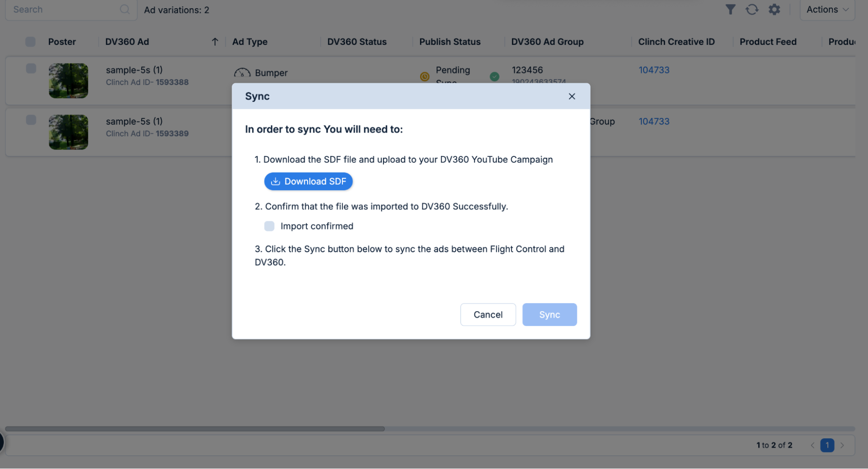Select the checkbox for ad ID 1593388
The image size is (868, 469).
click(31, 69)
